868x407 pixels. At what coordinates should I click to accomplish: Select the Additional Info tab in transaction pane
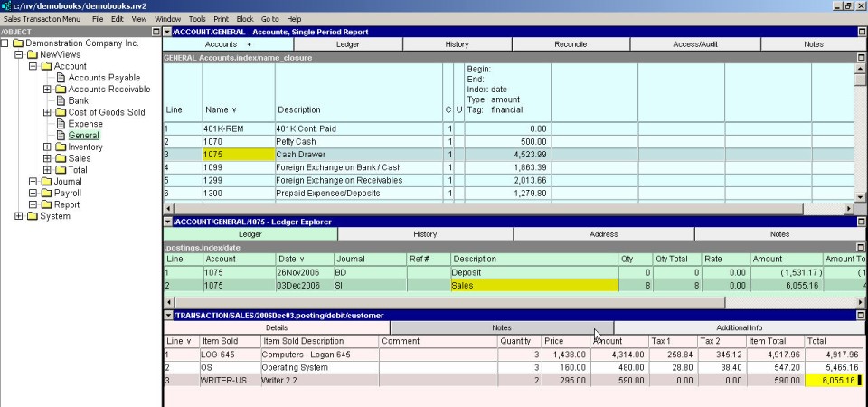tap(739, 327)
